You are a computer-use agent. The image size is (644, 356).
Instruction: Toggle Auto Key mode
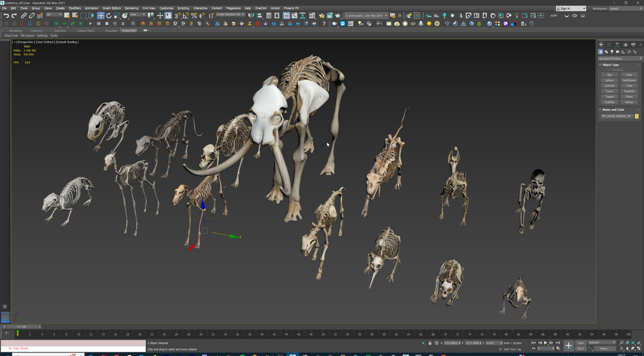581,343
